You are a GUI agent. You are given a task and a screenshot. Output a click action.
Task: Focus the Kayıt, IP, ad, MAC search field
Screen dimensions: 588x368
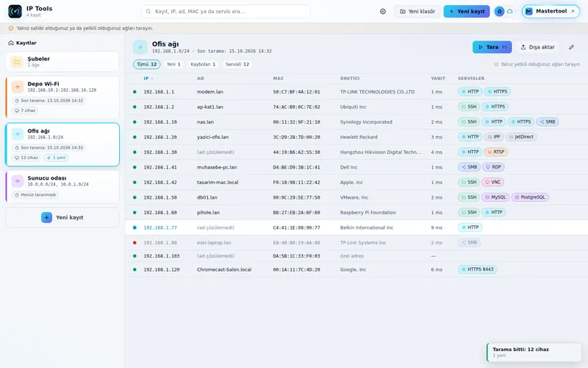click(x=226, y=11)
